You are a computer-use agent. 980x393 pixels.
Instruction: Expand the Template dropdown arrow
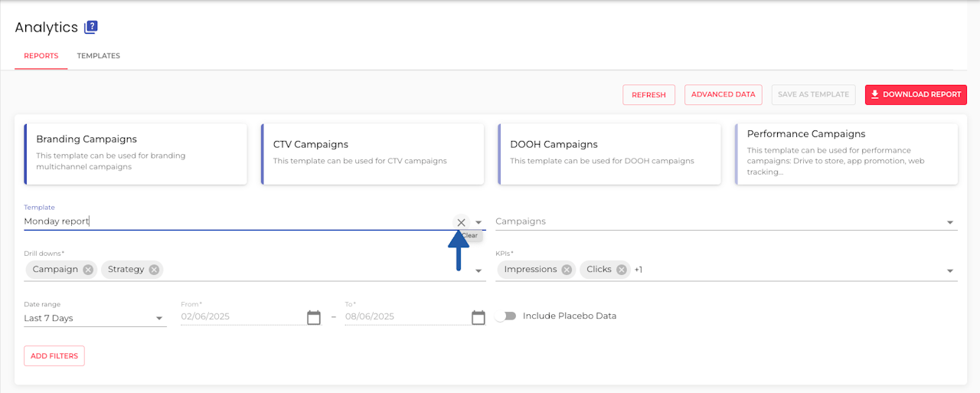click(x=479, y=222)
